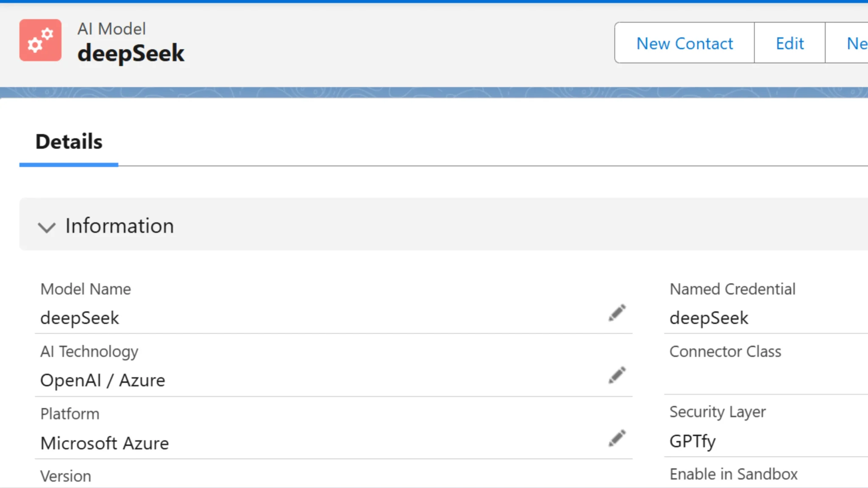
Task: Click the chevron next to Information
Action: [x=47, y=227]
